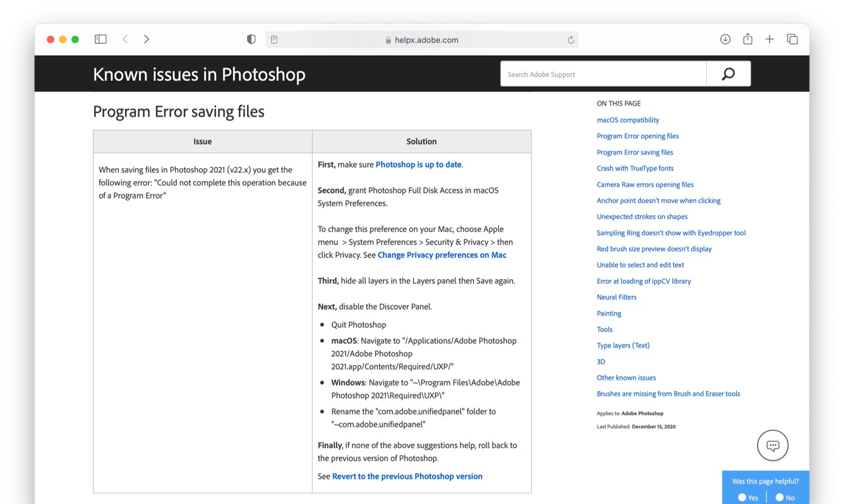Open a new tab with the plus button
This screenshot has width=844, height=504.
click(770, 38)
